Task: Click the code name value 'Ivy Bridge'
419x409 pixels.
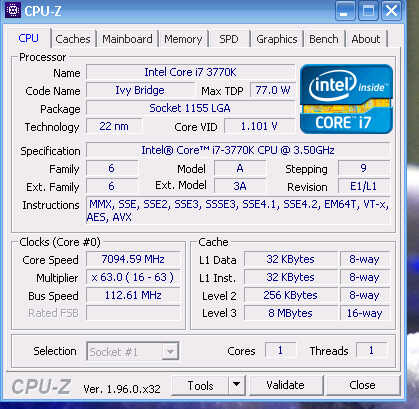Action: [140, 90]
